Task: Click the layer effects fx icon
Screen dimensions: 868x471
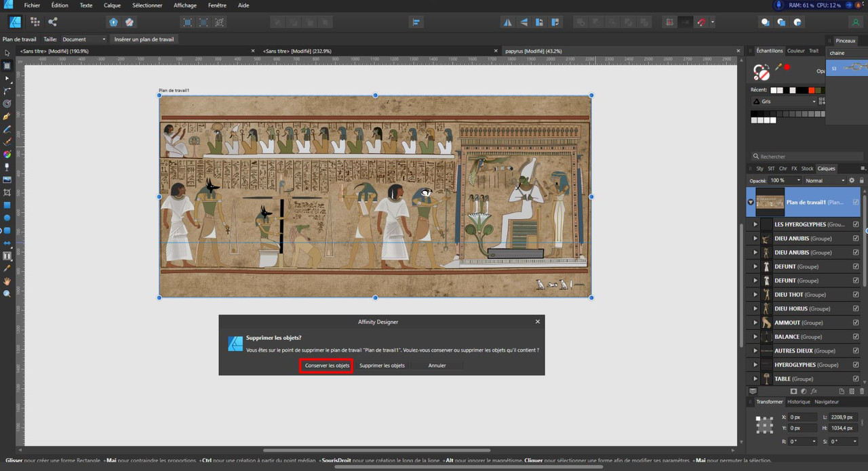Action: pos(814,391)
